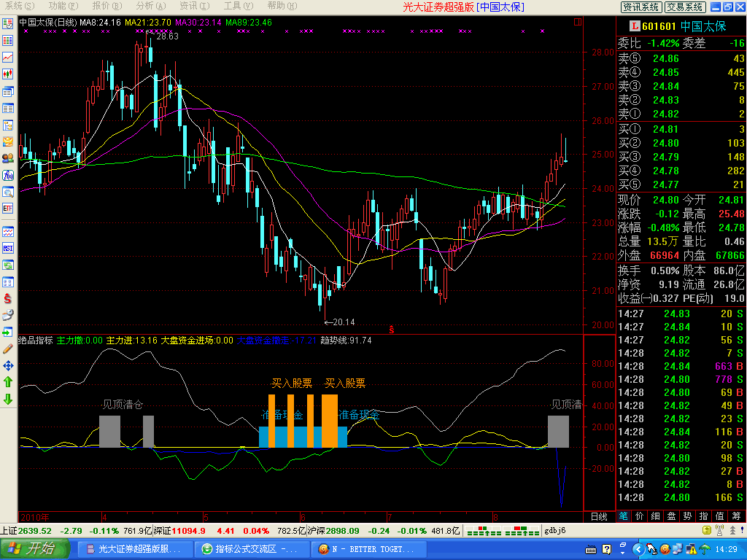The image size is (747, 560).
Task: Click the 资讯系统 button
Action: pos(640,7)
